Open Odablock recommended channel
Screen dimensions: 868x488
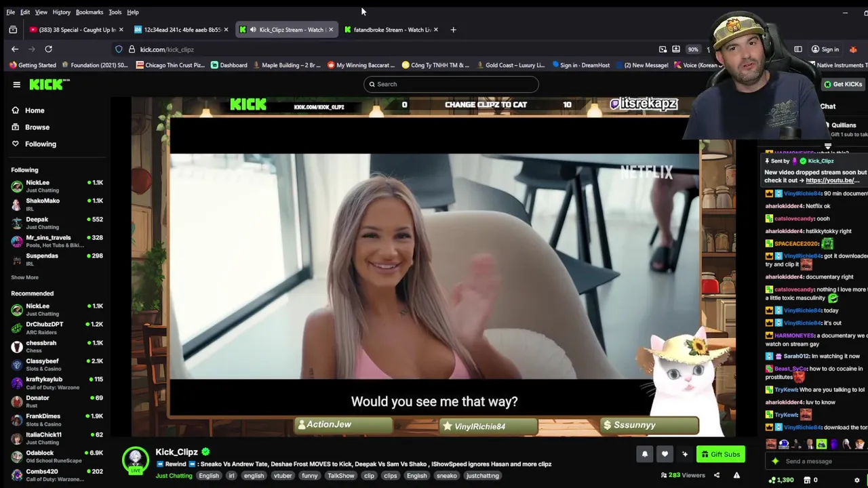[57, 456]
